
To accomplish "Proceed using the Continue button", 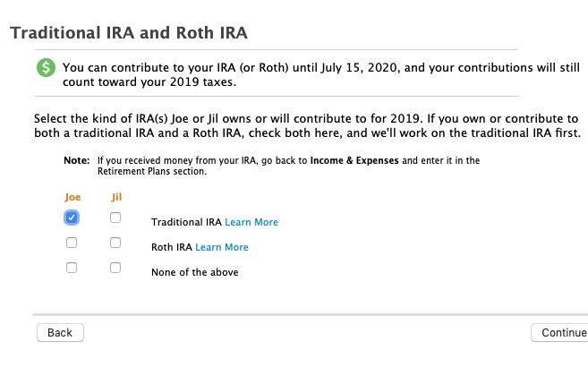I will point(560,333).
